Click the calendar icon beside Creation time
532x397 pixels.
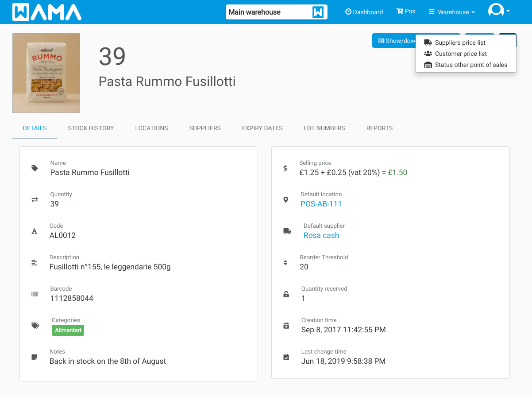tap(286, 326)
